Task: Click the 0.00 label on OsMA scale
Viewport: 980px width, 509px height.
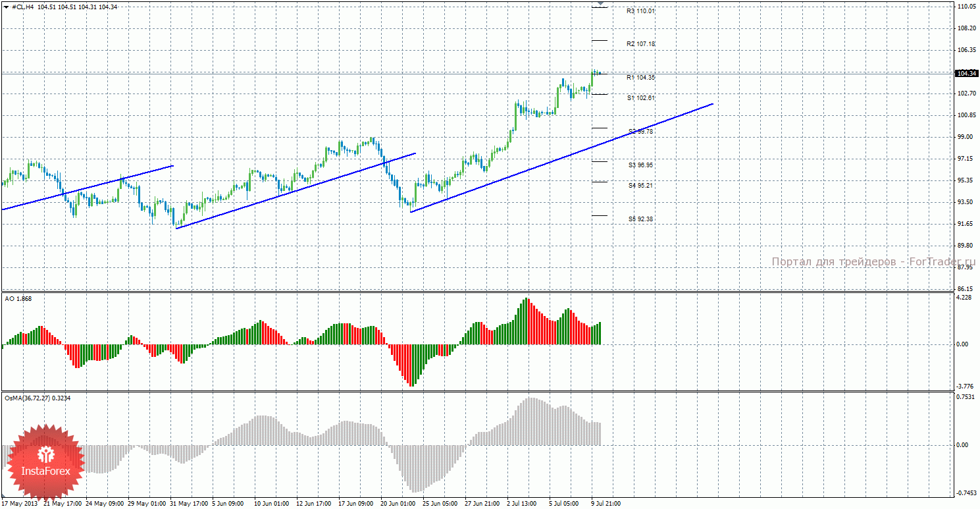Action: tap(963, 444)
